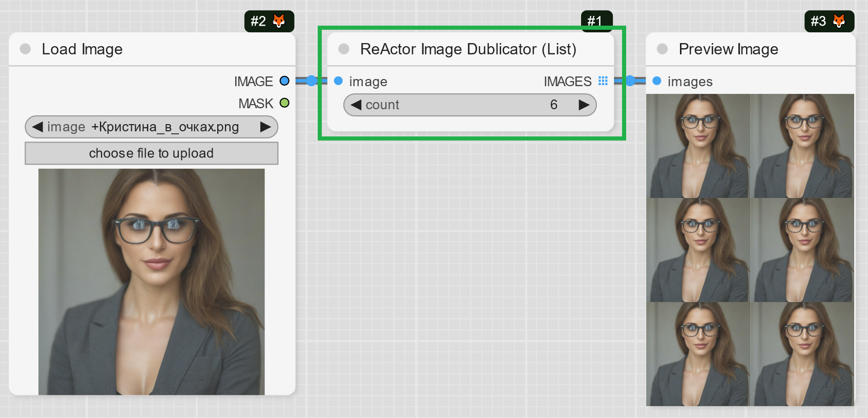Click the bottom-right preview thumbnail
The width and height of the screenshot is (868, 418).
pyautogui.click(x=802, y=354)
